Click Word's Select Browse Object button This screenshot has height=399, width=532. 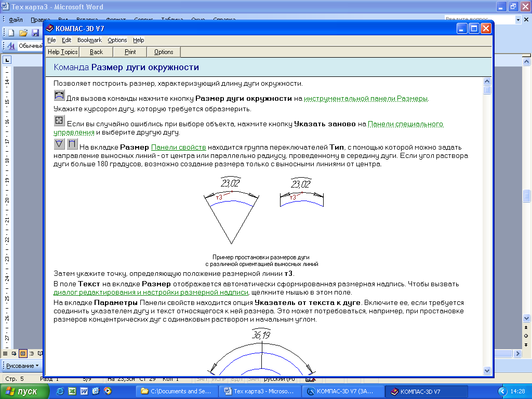[526, 336]
